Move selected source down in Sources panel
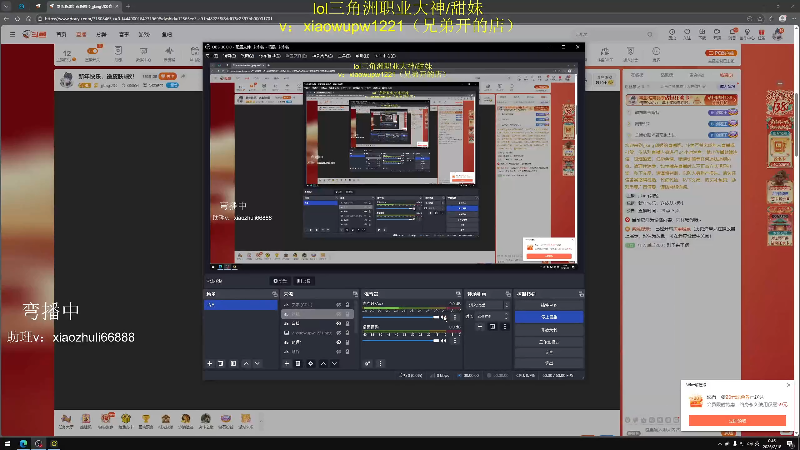Viewport: 800px width, 450px height. 334,364
